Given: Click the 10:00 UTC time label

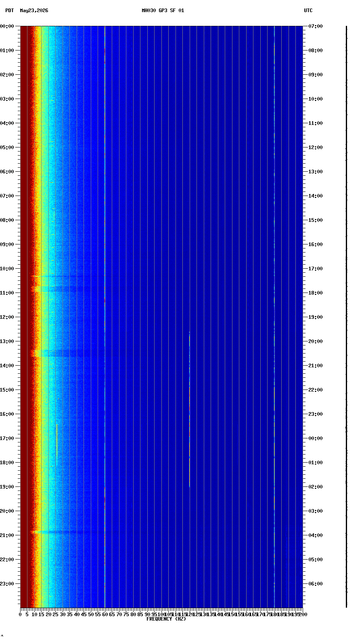Looking at the screenshot, I should [316, 99].
